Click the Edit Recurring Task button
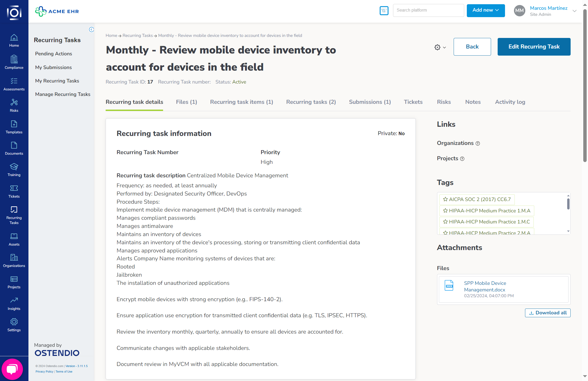Screen dimensions: 588x381 (x=534, y=47)
